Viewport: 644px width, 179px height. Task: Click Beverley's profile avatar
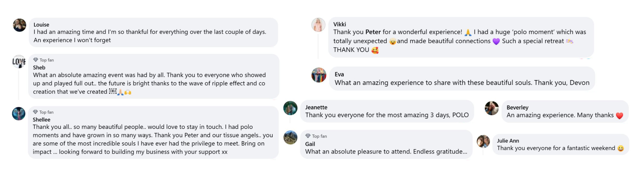[492, 108]
